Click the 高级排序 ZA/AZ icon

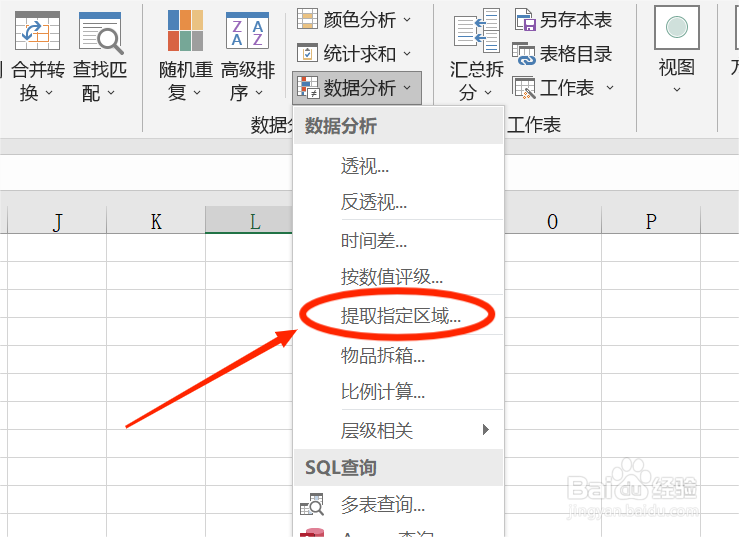point(247,31)
